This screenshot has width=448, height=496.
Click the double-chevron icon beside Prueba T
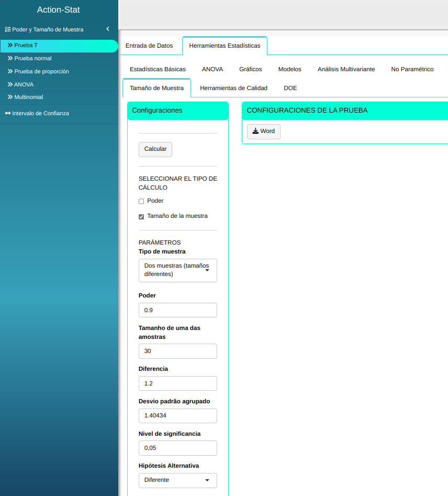coord(10,46)
